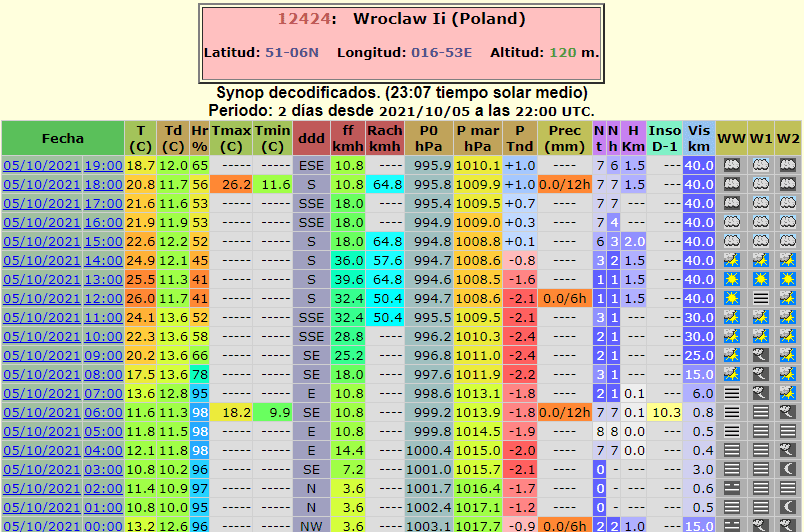Open the 06:00 observation link
804x532 pixels.
(x=104, y=412)
